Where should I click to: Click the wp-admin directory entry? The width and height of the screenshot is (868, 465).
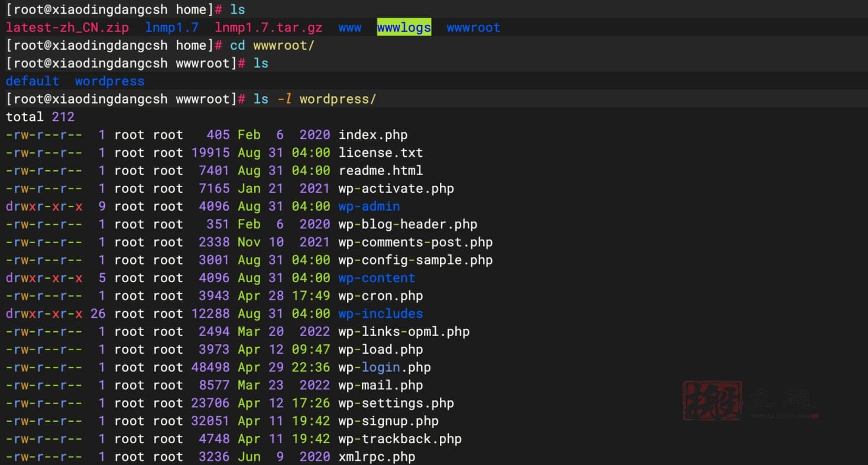tap(369, 206)
